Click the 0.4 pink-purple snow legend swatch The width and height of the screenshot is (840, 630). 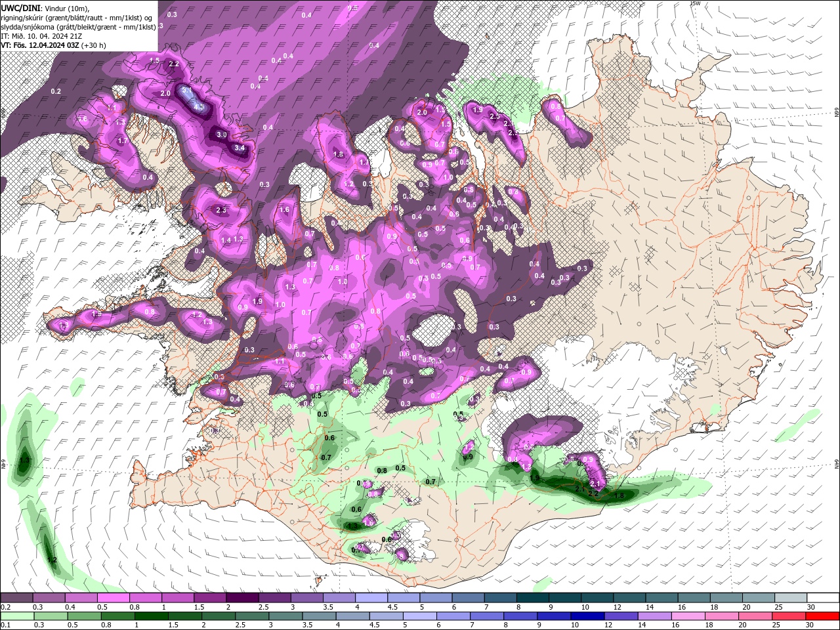point(81,598)
